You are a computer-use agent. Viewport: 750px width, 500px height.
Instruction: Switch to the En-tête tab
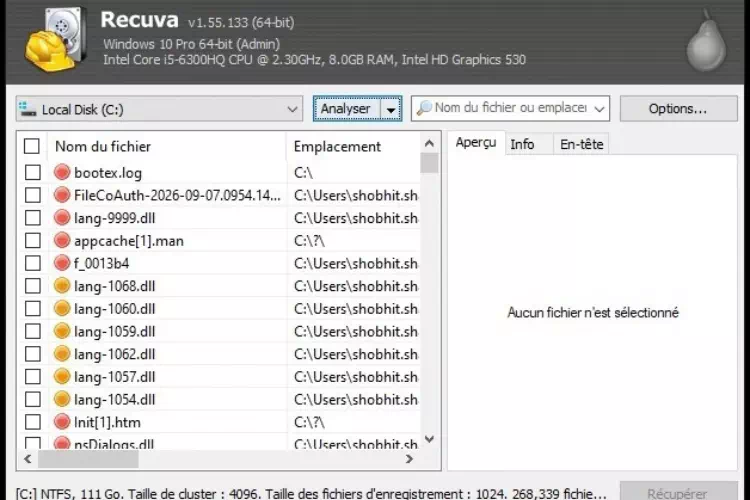click(x=582, y=144)
